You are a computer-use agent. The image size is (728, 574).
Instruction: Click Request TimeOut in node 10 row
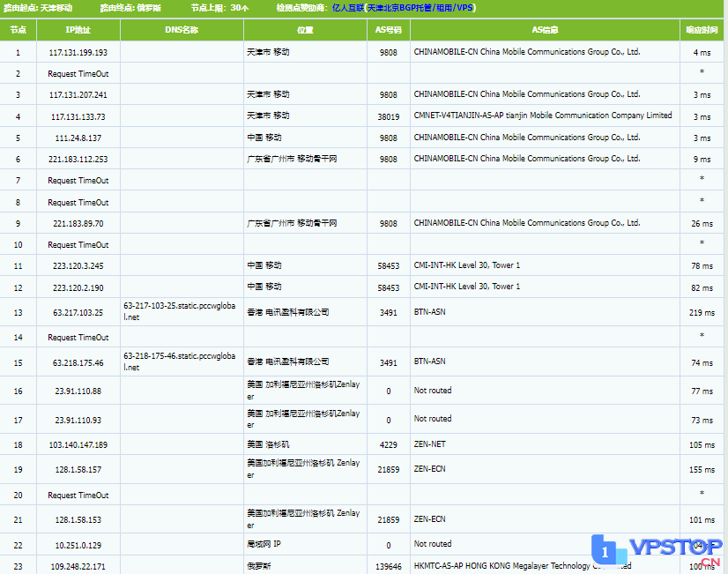pyautogui.click(x=78, y=245)
